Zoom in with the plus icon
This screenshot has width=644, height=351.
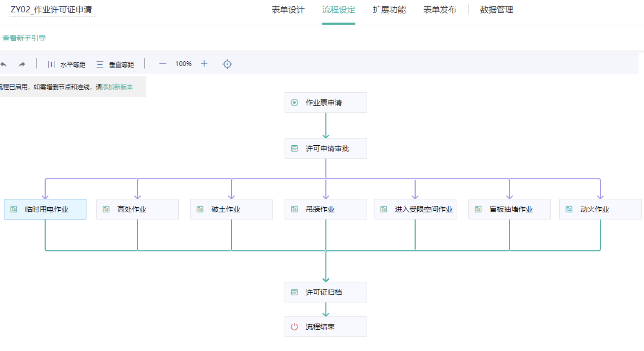(204, 64)
